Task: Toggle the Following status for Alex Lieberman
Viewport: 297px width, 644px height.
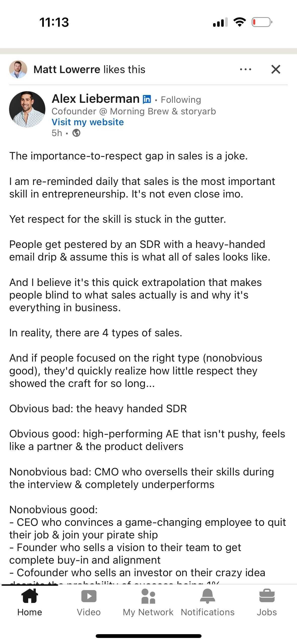Action: (x=180, y=99)
